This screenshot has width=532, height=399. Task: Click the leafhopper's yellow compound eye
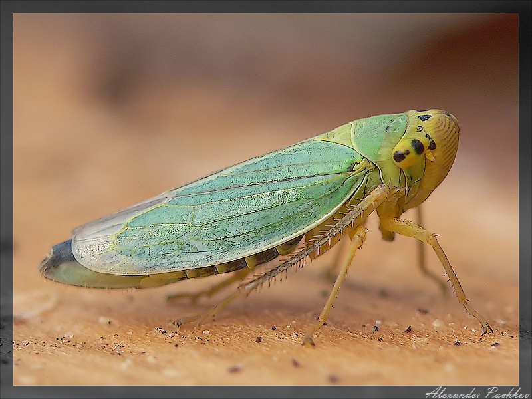point(408,150)
